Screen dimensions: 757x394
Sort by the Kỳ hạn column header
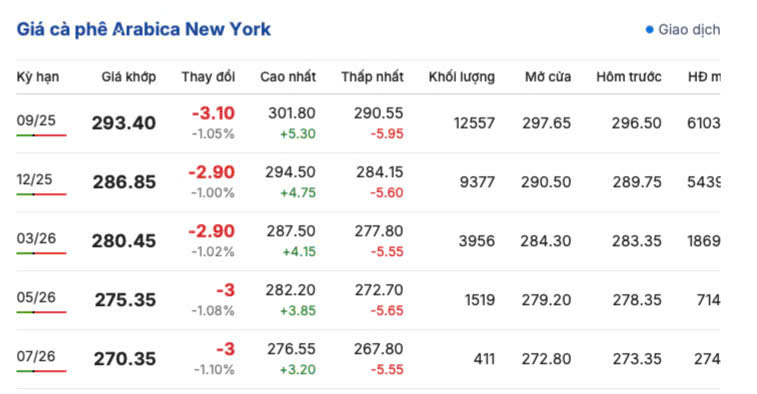38,77
